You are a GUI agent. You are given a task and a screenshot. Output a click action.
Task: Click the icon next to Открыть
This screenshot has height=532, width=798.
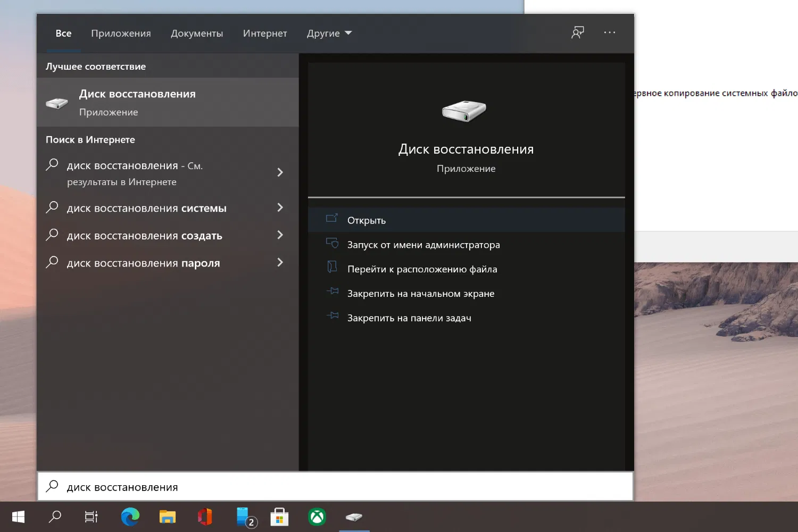point(332,218)
